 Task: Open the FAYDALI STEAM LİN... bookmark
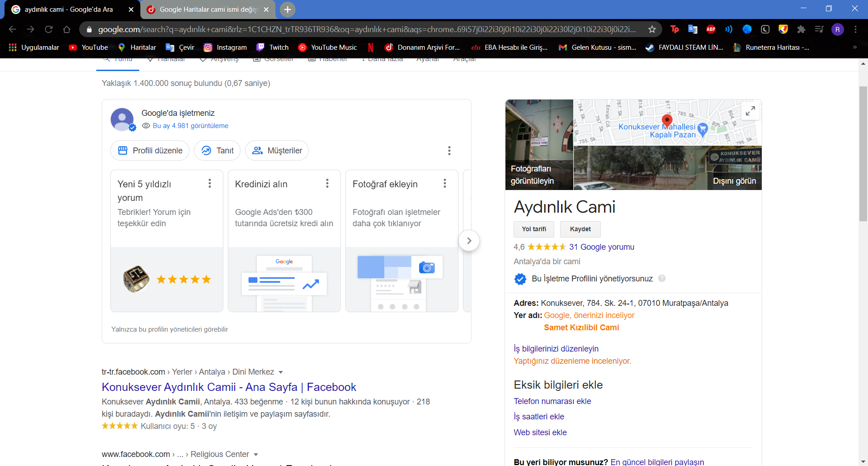(684, 48)
